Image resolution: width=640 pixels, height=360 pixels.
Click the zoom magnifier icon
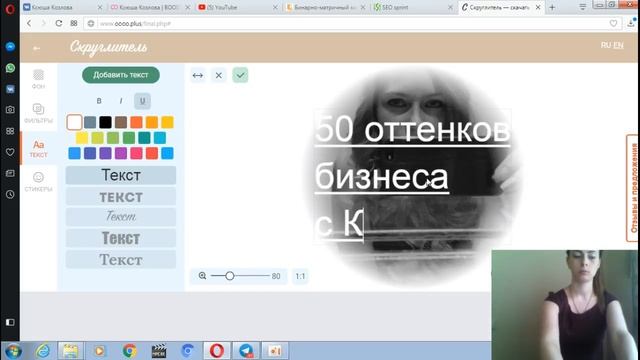(x=202, y=276)
